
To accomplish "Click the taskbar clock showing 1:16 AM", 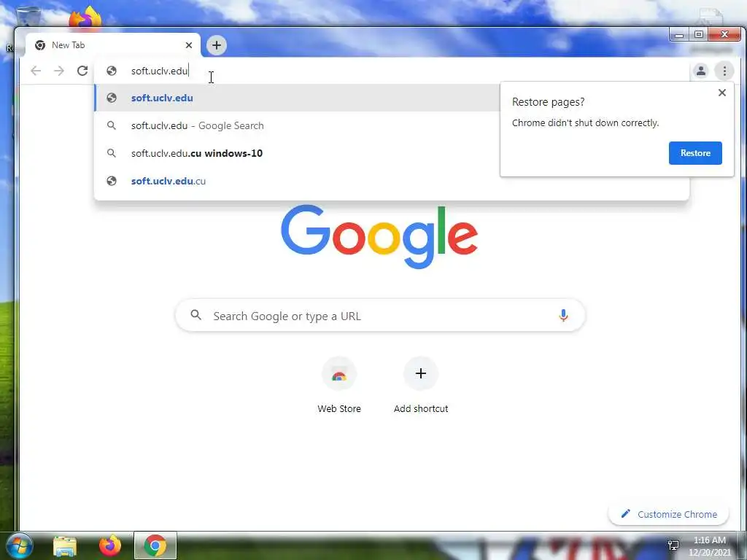I will pos(709,546).
